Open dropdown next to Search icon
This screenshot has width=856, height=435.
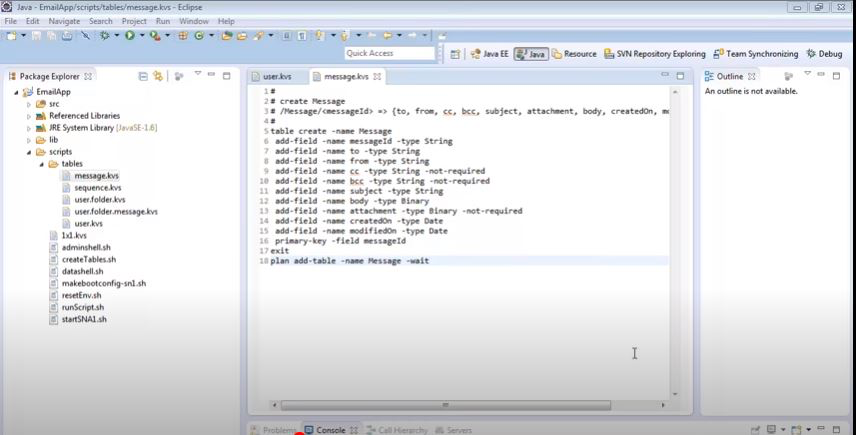pyautogui.click(x=271, y=35)
